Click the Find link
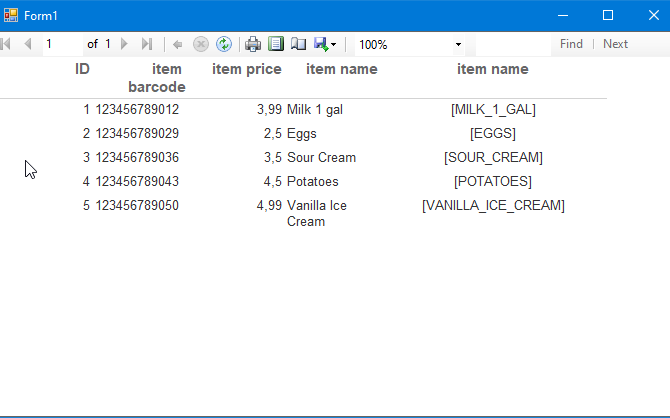 tap(571, 44)
